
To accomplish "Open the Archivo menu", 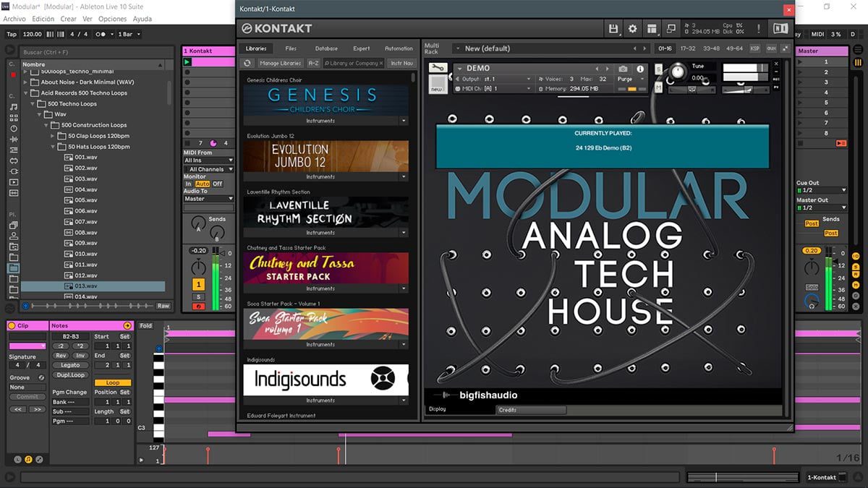I will 14,19.
